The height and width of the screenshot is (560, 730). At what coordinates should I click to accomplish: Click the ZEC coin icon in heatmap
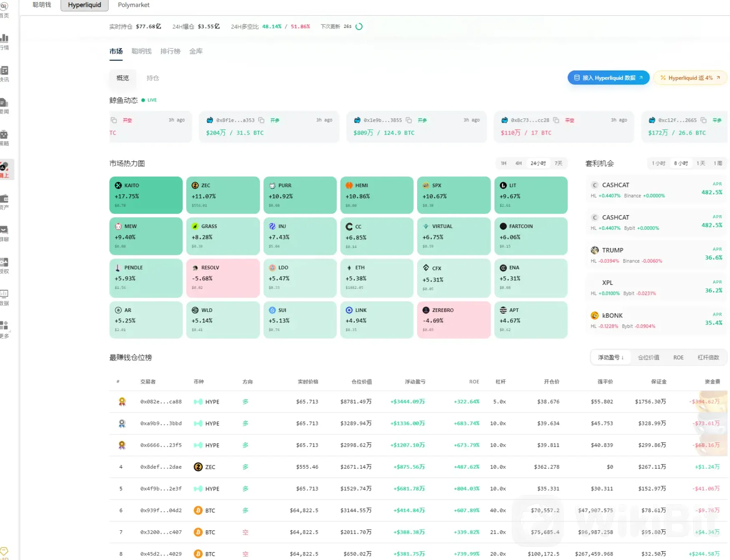pyautogui.click(x=195, y=185)
